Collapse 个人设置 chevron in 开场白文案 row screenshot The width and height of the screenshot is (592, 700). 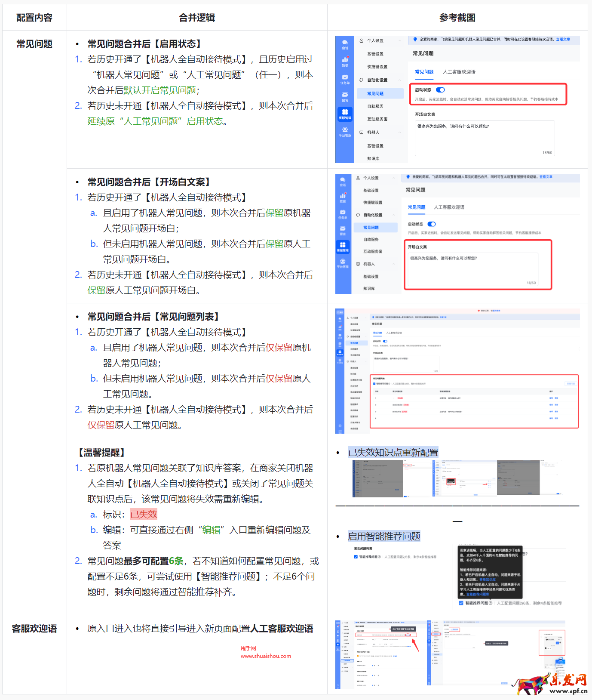click(393, 178)
